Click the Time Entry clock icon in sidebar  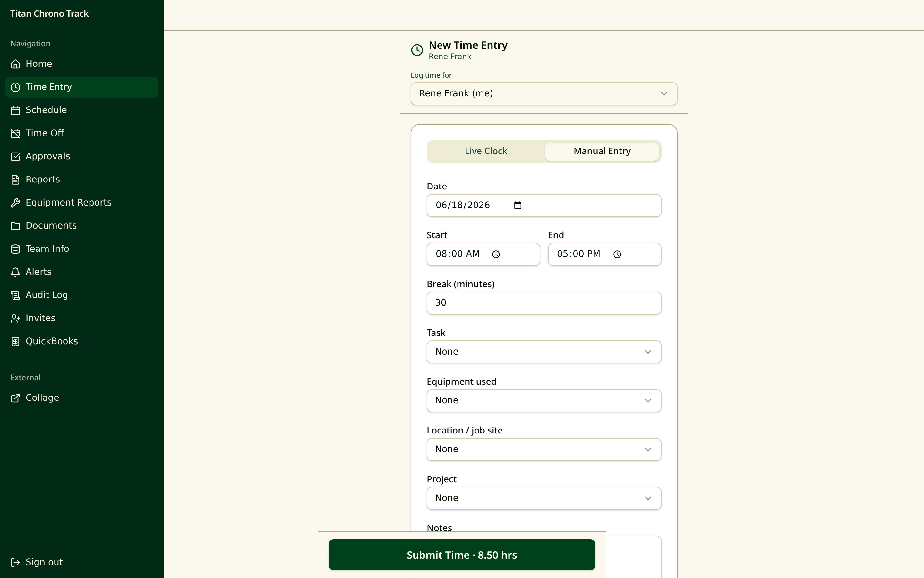point(15,87)
